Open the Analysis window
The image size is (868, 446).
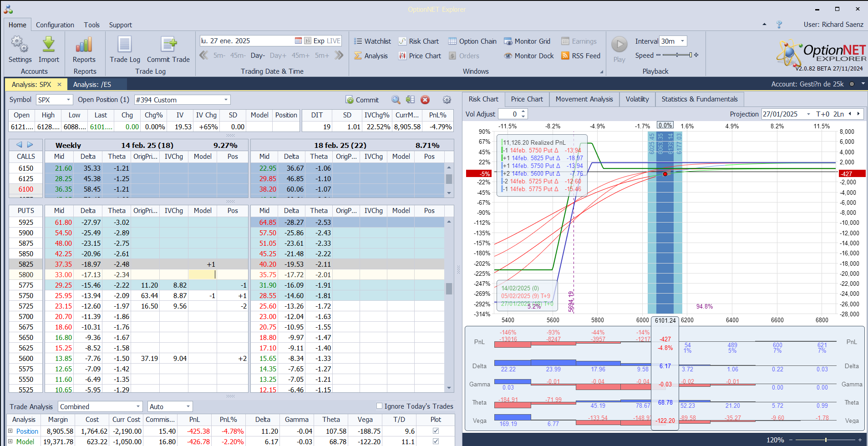[371, 56]
